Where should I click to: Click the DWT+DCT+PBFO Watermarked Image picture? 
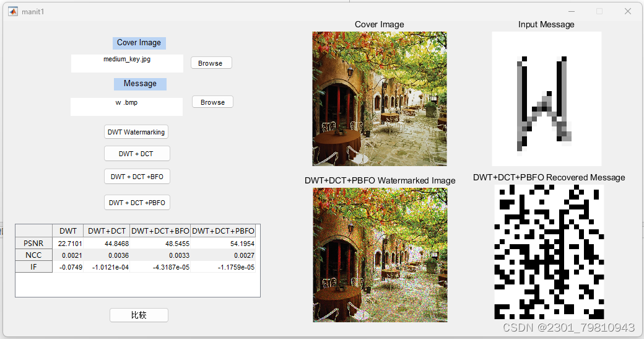pos(380,255)
